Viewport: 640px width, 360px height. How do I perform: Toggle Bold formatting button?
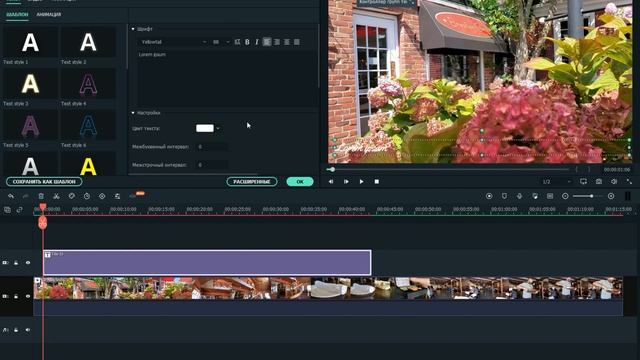(247, 42)
